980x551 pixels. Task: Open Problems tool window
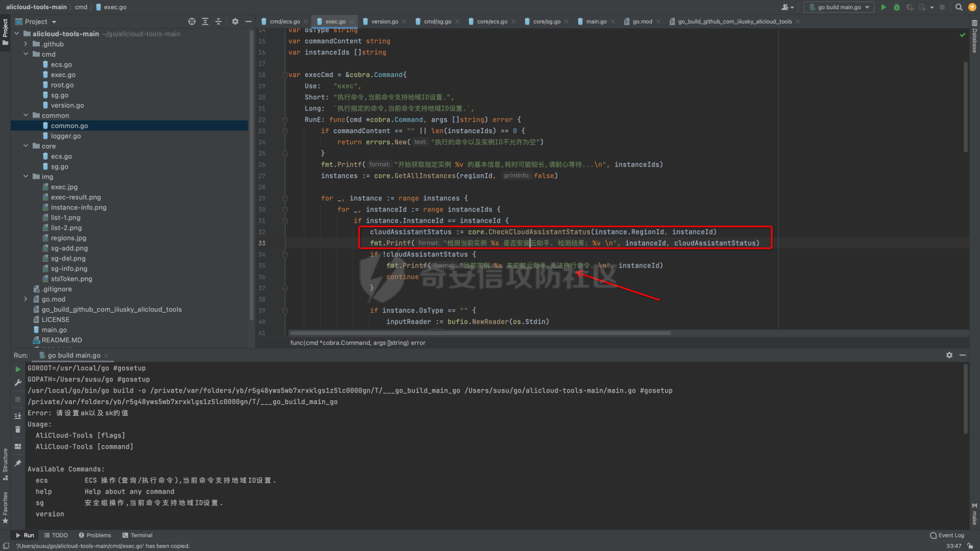pos(95,535)
